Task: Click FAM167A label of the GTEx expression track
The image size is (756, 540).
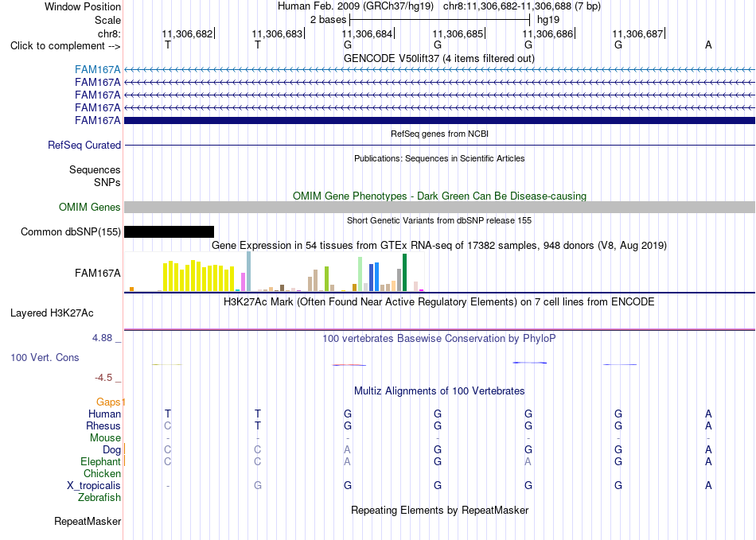Action: [x=97, y=273]
